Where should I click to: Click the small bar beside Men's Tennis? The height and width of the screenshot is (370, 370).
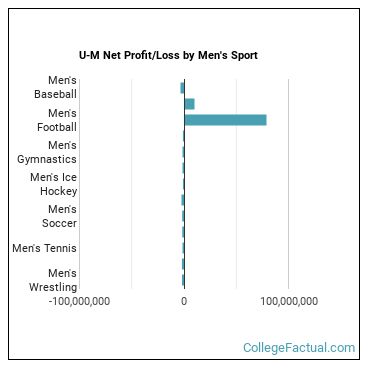pos(183,248)
